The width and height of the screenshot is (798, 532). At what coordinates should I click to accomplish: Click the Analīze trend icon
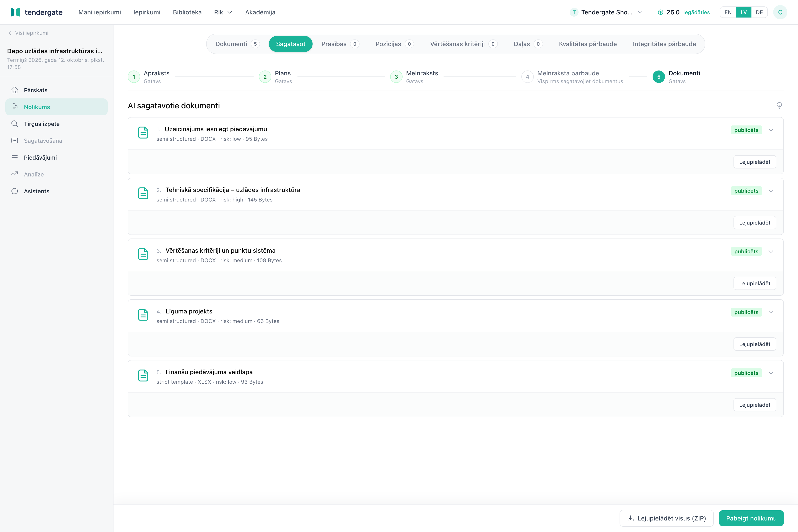pyautogui.click(x=15, y=174)
